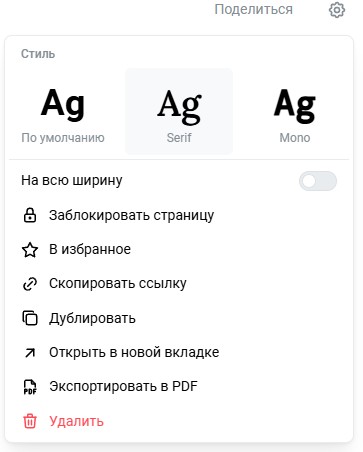Click the PDF file icon
363x452 pixels.
point(30,387)
